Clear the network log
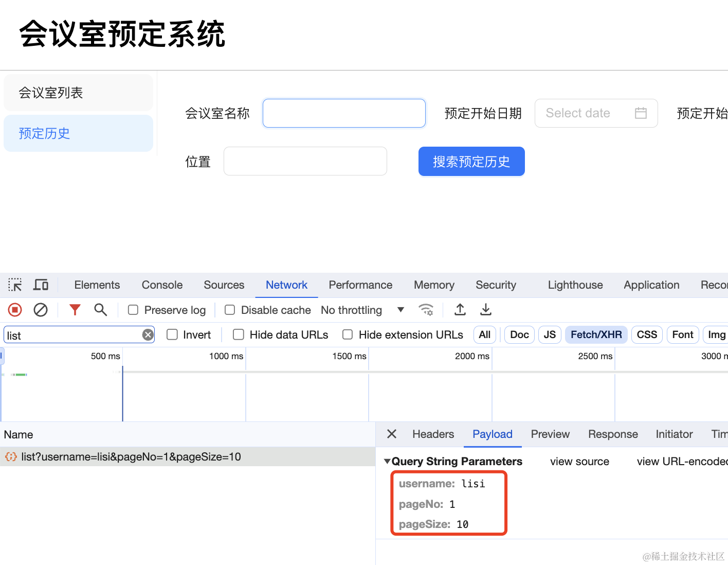728x565 pixels. tap(41, 310)
